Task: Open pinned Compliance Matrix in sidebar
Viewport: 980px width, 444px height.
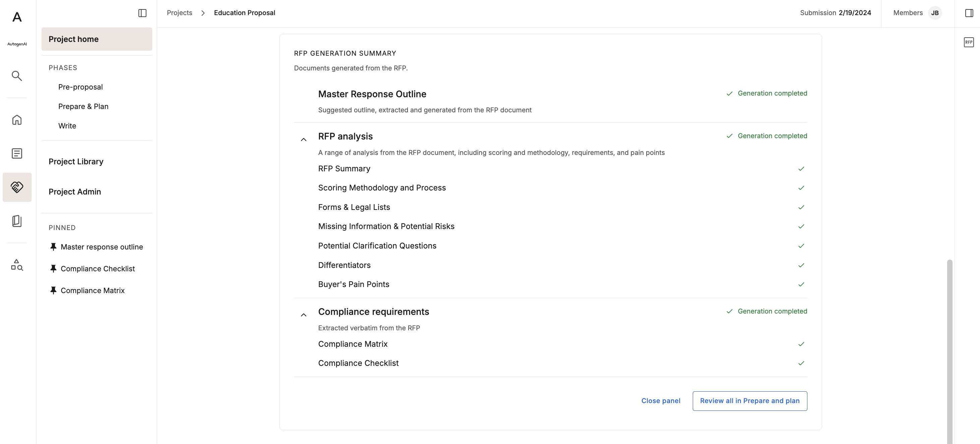Action: point(93,290)
